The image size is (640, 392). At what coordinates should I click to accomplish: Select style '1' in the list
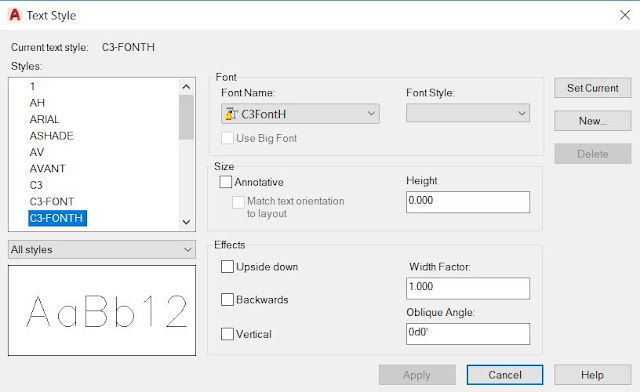coord(33,86)
